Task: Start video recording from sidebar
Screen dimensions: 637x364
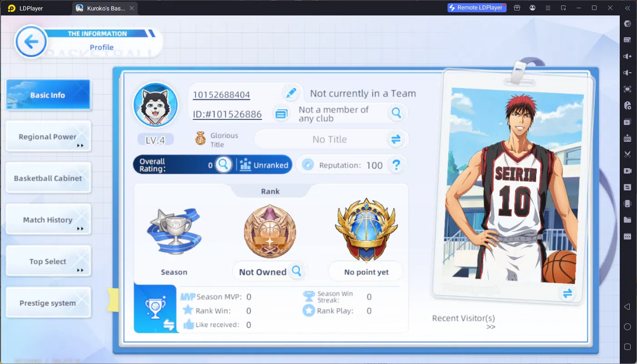Action: [x=627, y=171]
